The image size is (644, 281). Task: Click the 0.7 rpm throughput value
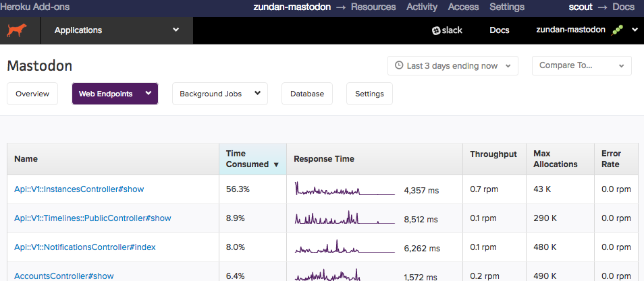(x=484, y=189)
